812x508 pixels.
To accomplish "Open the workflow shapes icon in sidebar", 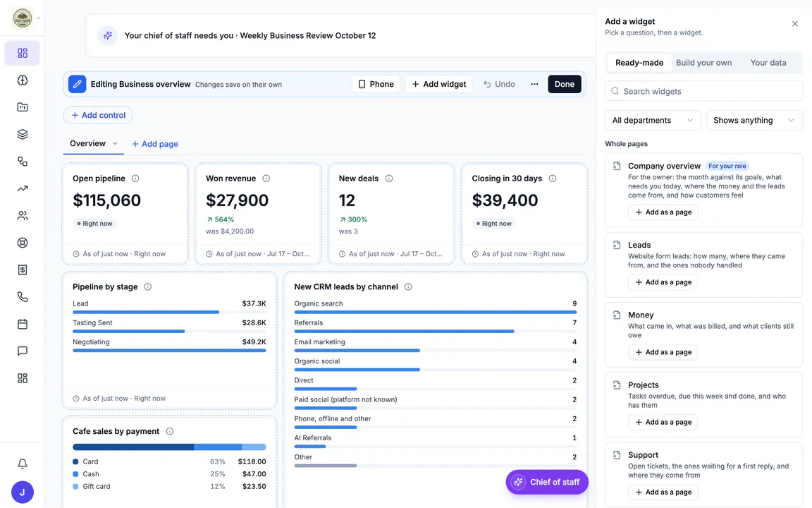I will pos(23,161).
